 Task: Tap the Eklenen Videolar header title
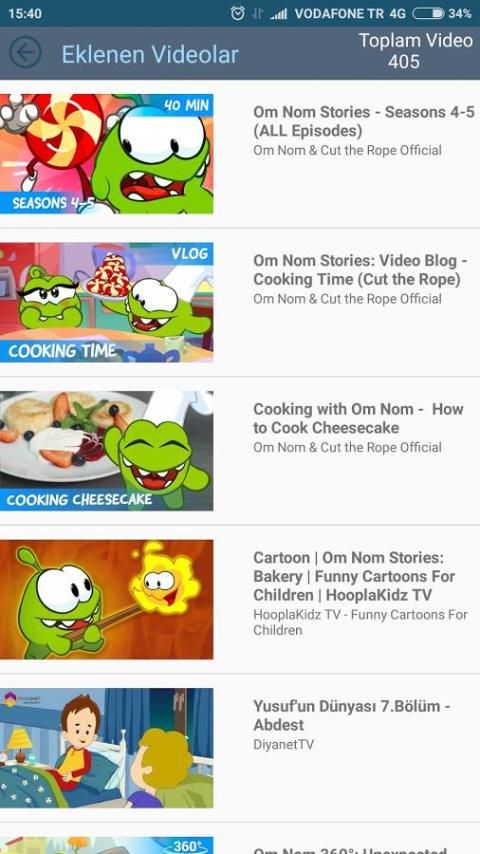tap(150, 54)
